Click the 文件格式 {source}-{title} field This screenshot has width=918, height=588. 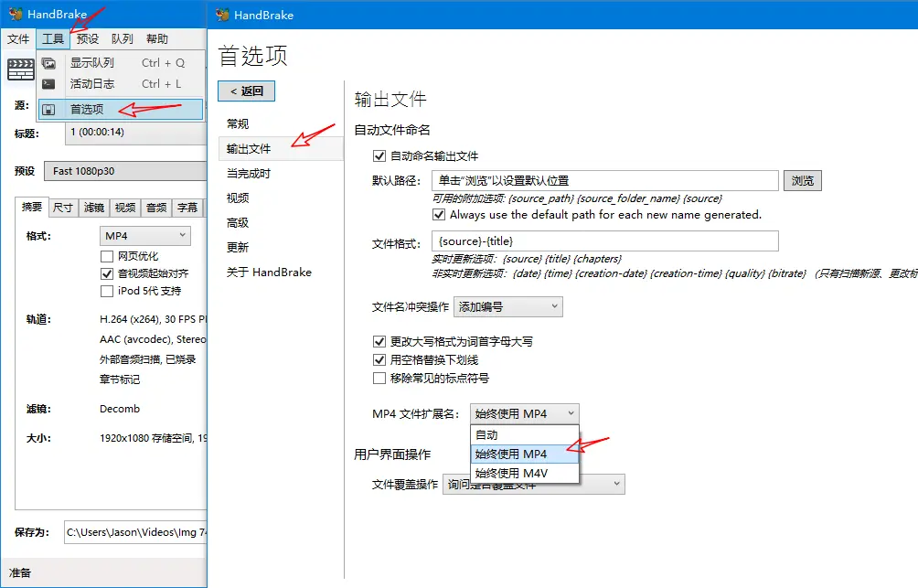click(x=604, y=241)
